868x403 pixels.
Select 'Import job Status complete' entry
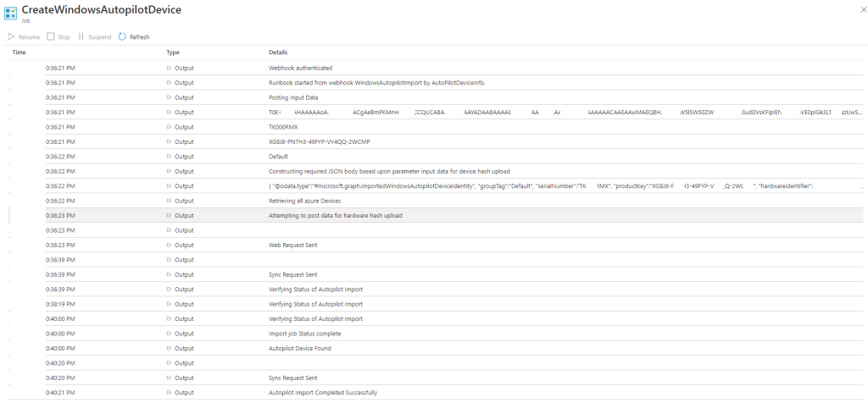pos(435,334)
